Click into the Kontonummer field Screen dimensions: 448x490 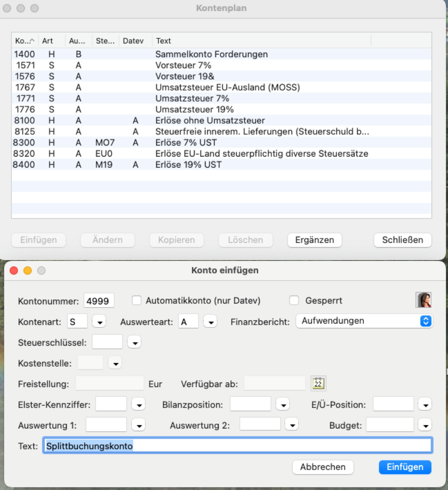tap(99, 301)
